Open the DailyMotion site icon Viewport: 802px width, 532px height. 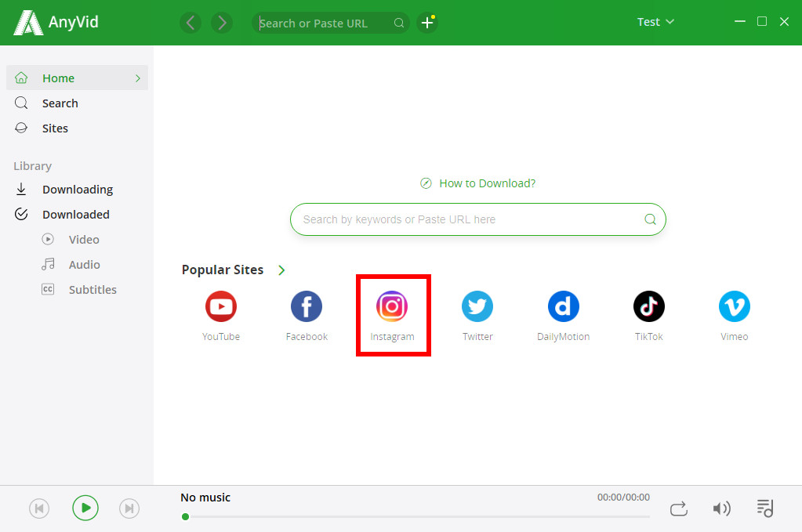pos(563,306)
